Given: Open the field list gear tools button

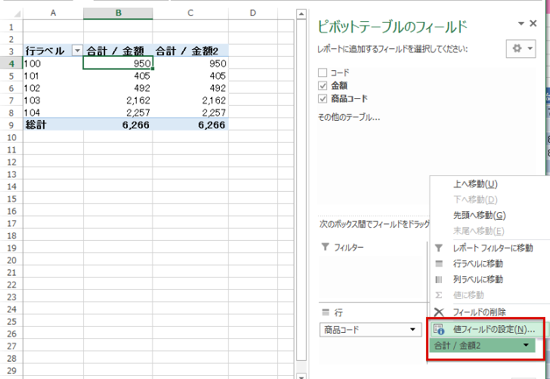Looking at the screenshot, I should (521, 48).
